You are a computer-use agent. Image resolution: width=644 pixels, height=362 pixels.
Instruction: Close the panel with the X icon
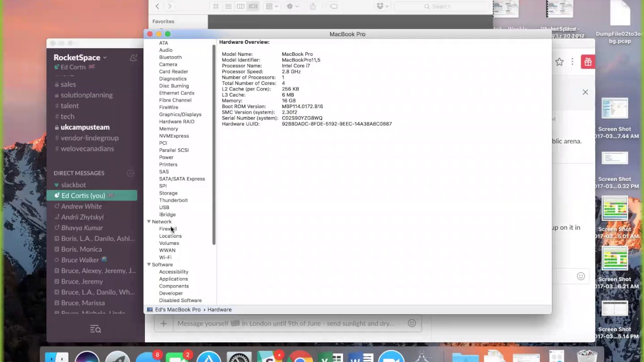coord(585,92)
